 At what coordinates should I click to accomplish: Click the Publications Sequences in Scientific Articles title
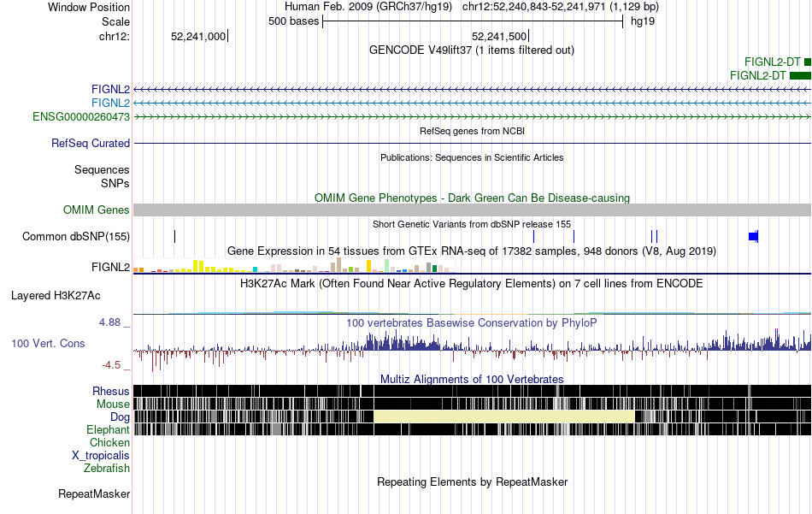[x=472, y=157]
